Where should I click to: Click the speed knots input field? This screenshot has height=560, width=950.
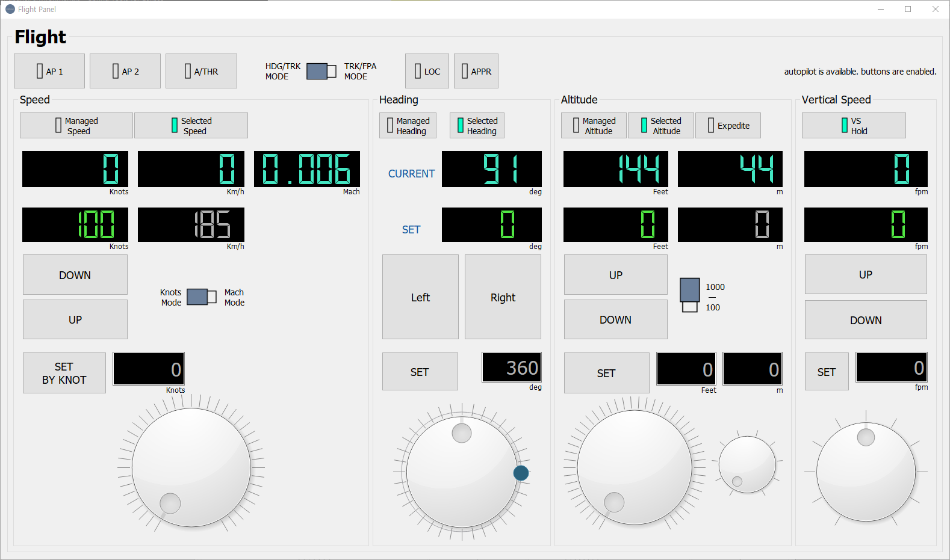149,369
